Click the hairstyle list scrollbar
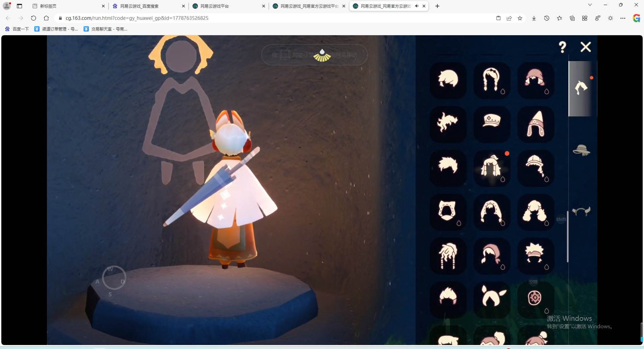The height and width of the screenshot is (349, 644). [x=568, y=237]
